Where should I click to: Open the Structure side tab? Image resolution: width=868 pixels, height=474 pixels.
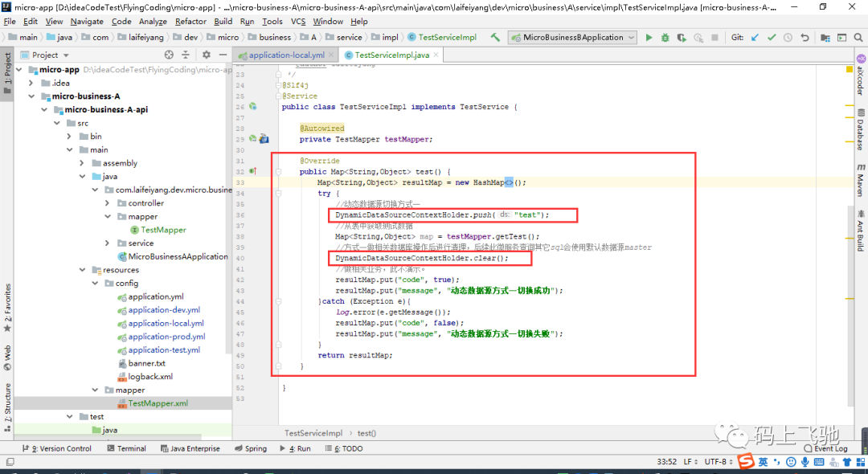(7, 406)
